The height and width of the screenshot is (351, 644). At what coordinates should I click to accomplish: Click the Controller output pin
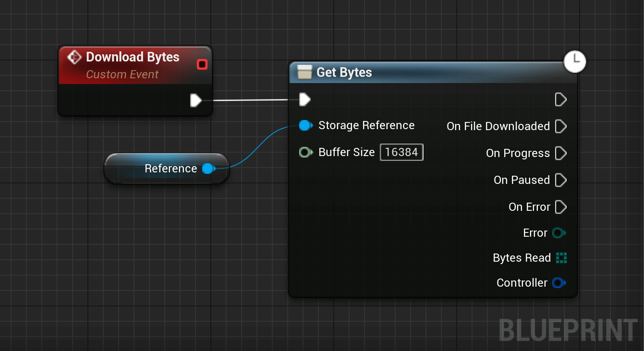tap(559, 283)
